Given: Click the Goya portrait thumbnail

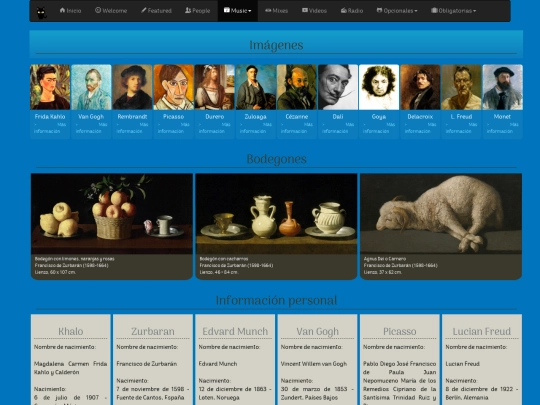Looking at the screenshot, I should click(379, 87).
